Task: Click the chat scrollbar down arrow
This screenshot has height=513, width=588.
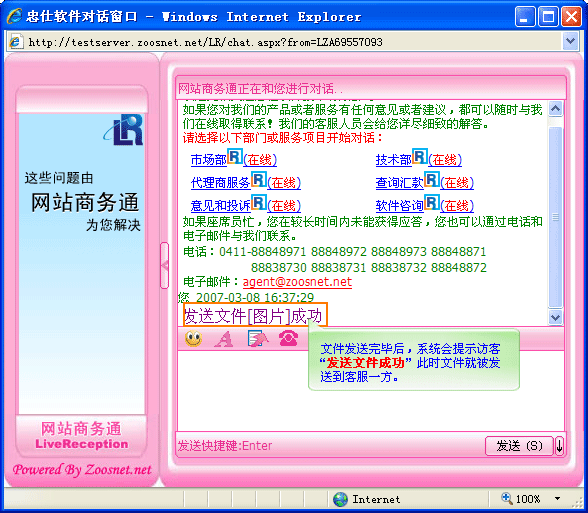Action: click(x=555, y=318)
